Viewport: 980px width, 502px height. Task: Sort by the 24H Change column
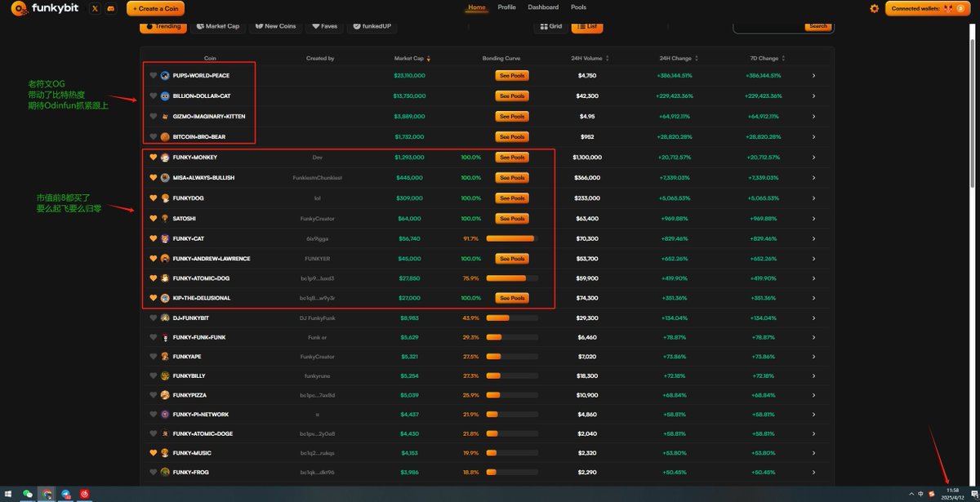678,59
